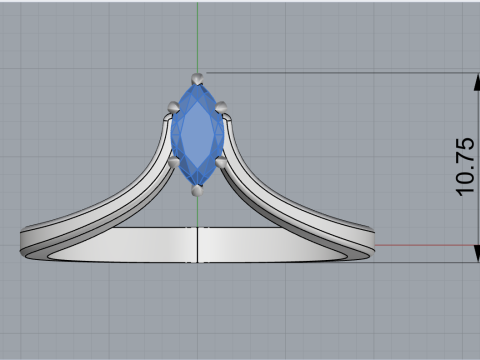The image size is (480, 360).
Task: Select the upper-right prong of the stone
Action: (221, 107)
